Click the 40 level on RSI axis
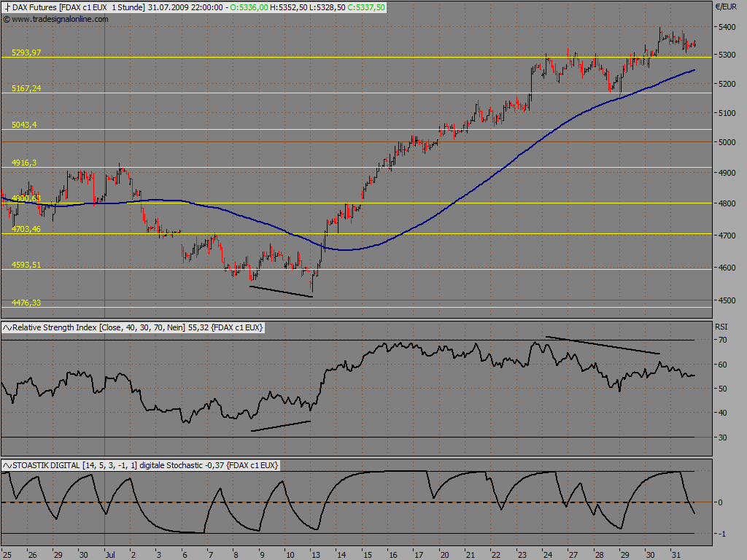This screenshot has width=747, height=560. (723, 413)
